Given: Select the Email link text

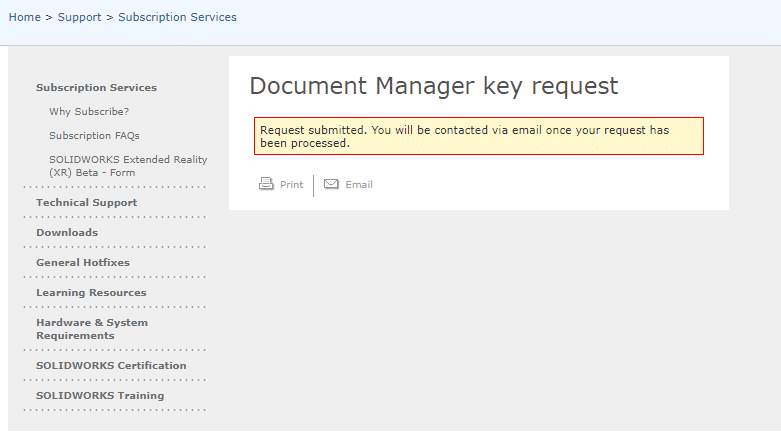Looking at the screenshot, I should coord(359,185).
